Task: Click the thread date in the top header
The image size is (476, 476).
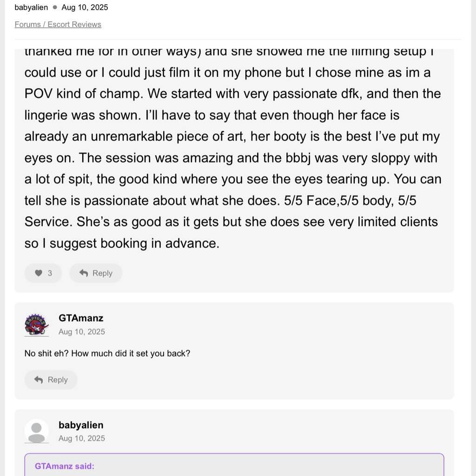Action: [85, 7]
